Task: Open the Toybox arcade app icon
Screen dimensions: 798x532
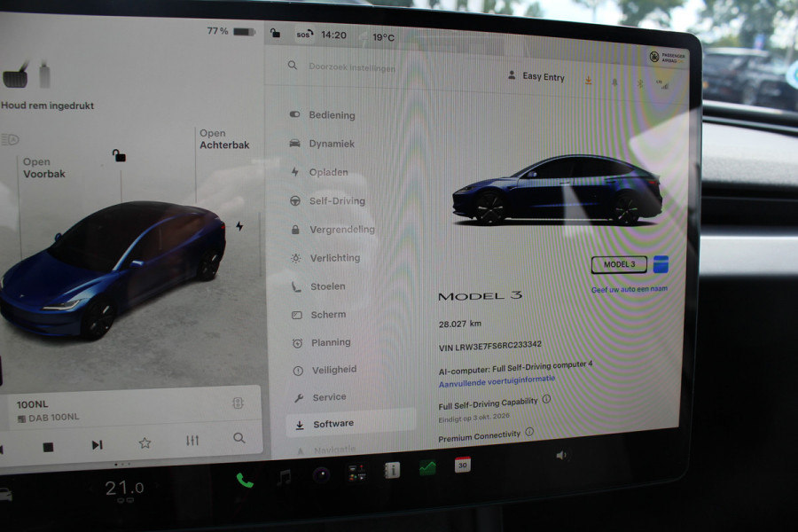Action: [x=356, y=473]
